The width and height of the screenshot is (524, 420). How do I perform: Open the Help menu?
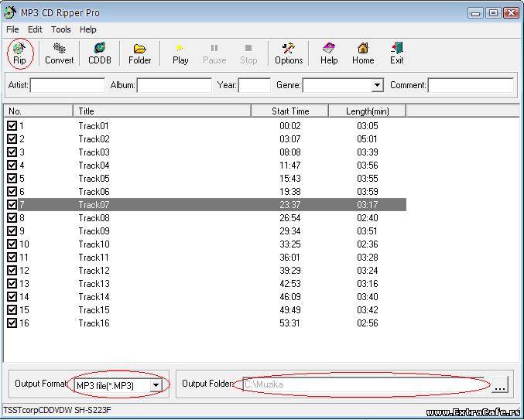(x=88, y=29)
